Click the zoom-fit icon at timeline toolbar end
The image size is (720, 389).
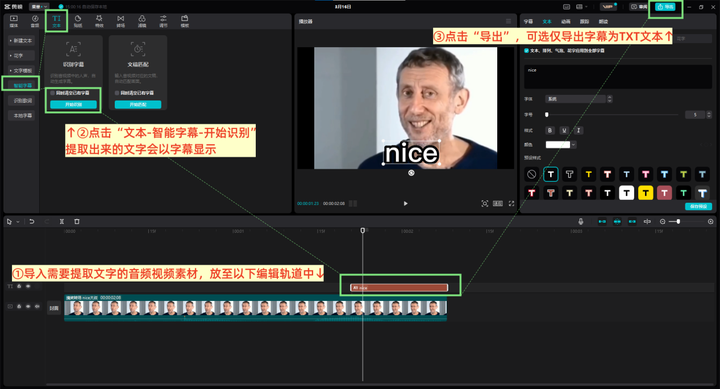[710, 221]
